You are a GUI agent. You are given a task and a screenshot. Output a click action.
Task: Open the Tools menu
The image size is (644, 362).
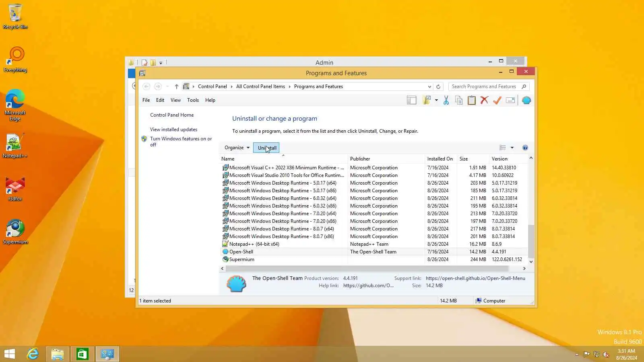point(193,100)
